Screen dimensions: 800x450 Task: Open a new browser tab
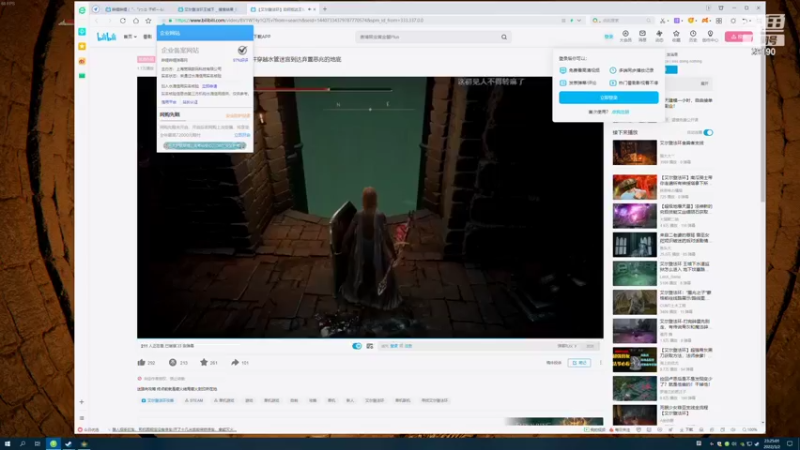324,9
